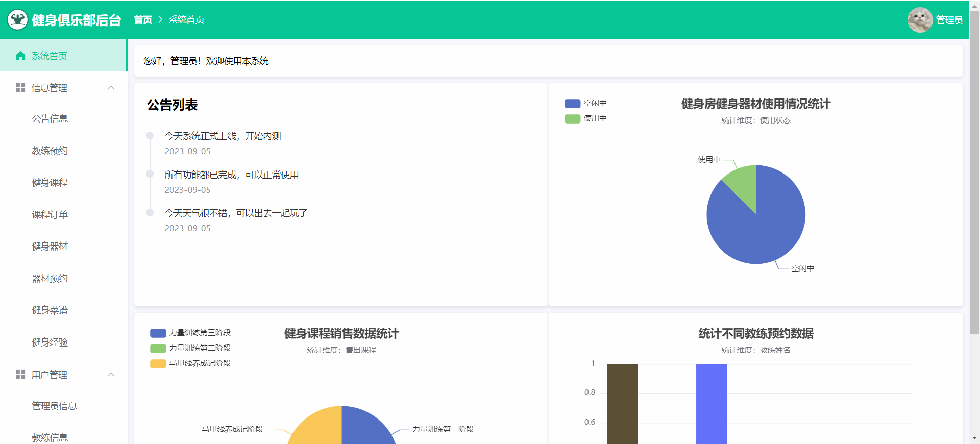Open 器材预约 in the sidebar
The width and height of the screenshot is (980, 444).
[63, 279]
